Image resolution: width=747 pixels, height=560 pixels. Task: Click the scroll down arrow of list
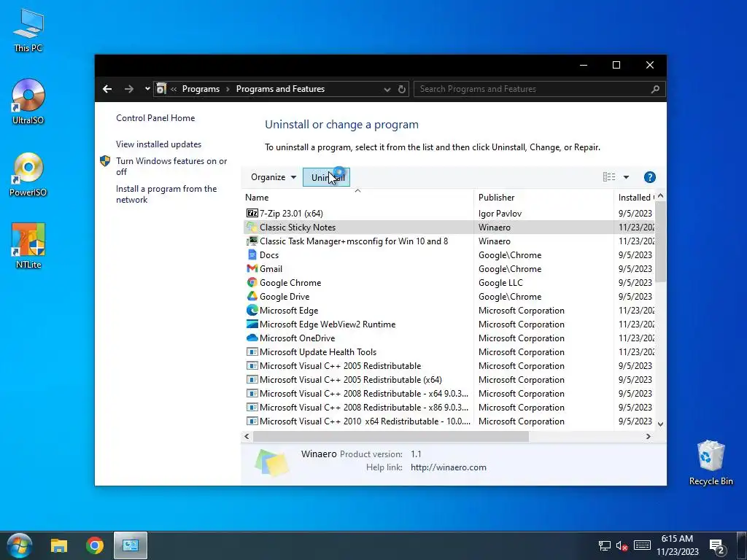[660, 424]
